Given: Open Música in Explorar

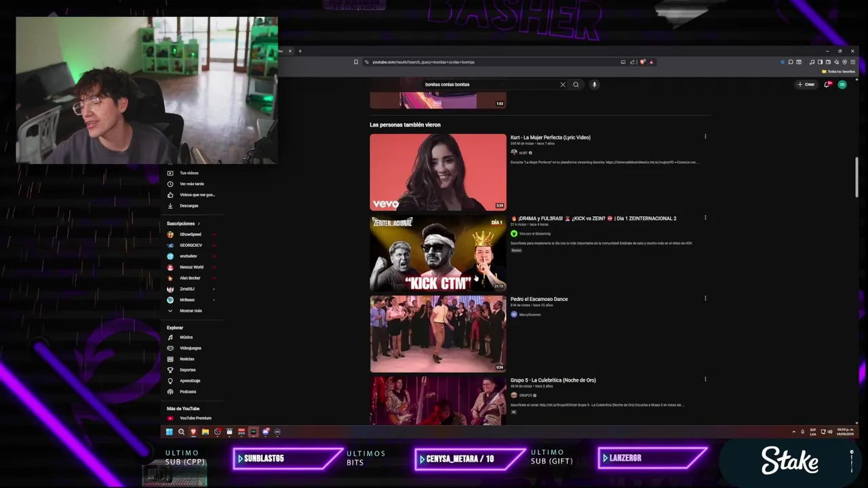Looking at the screenshot, I should click(186, 337).
